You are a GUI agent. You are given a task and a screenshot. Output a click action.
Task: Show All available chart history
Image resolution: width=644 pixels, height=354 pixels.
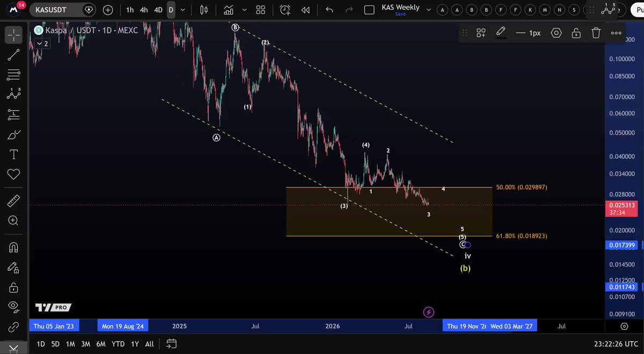pos(149,344)
